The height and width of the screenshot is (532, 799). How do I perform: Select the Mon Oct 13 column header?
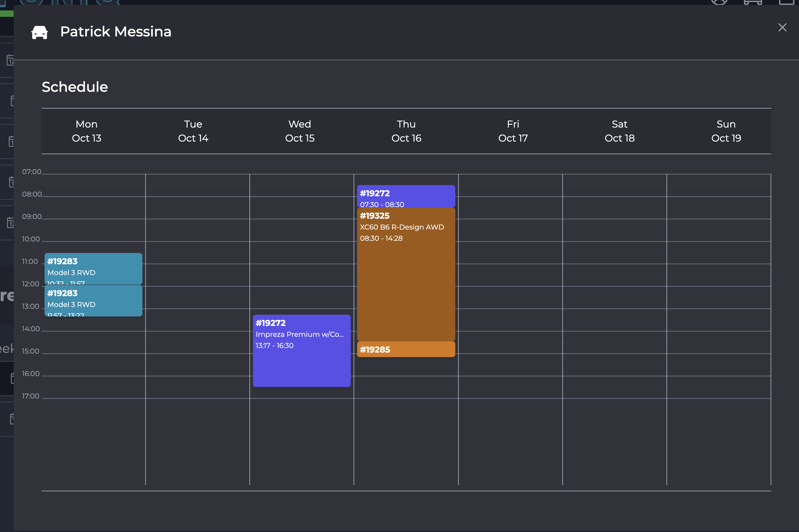click(x=87, y=131)
